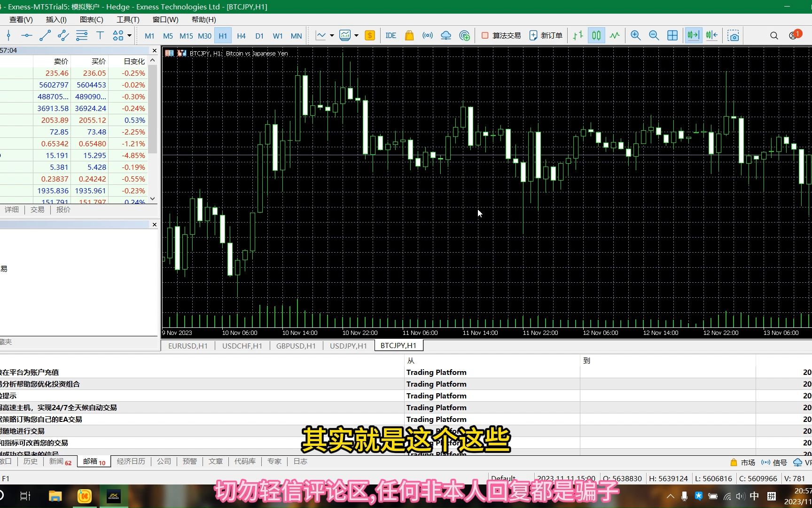Open the IDE MetaEditor
812x508 pixels.
pyautogui.click(x=390, y=35)
